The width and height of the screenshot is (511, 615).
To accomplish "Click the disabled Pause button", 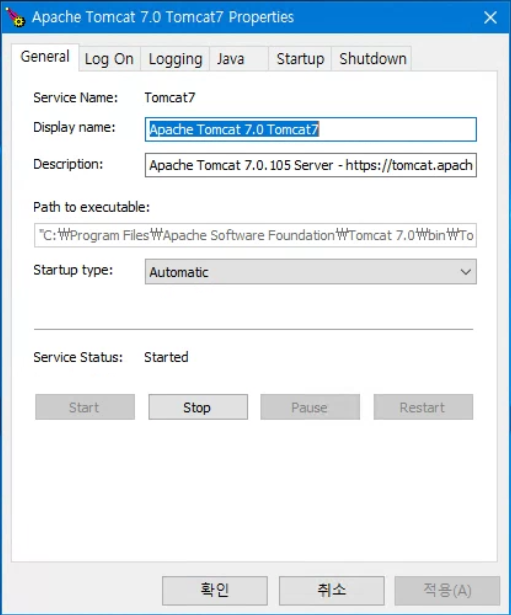I will tap(310, 407).
